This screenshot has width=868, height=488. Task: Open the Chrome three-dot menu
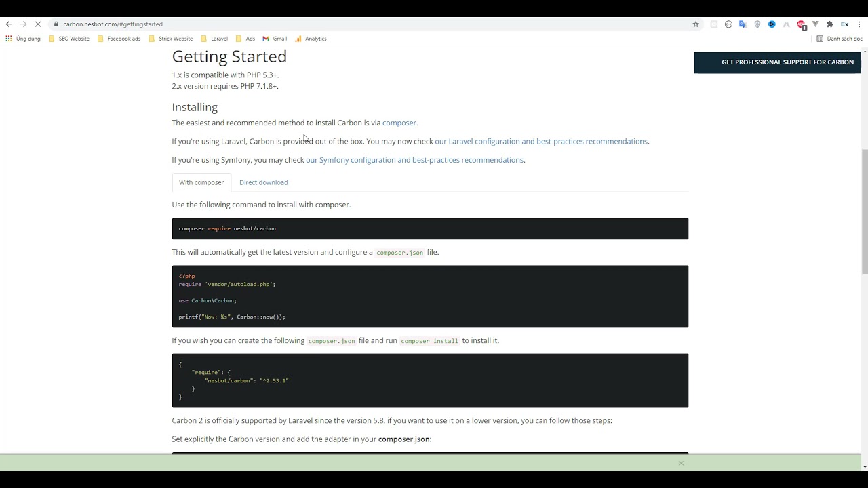pyautogui.click(x=860, y=24)
